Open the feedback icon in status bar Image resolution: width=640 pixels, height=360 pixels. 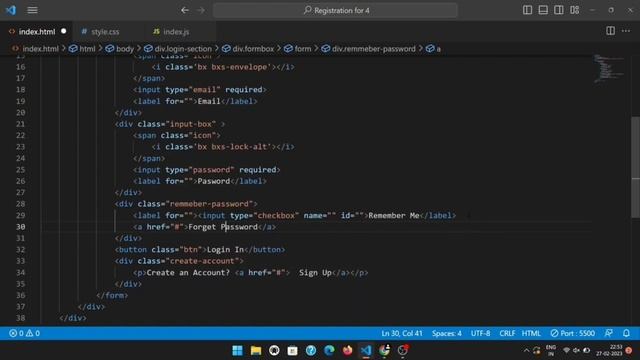click(609, 333)
